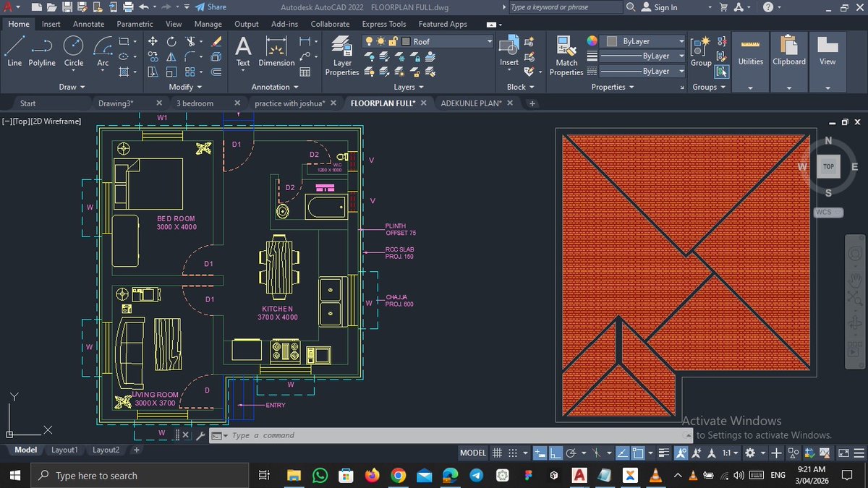
Task: Open the annotation scale 1:1 dropdown
Action: tap(731, 453)
